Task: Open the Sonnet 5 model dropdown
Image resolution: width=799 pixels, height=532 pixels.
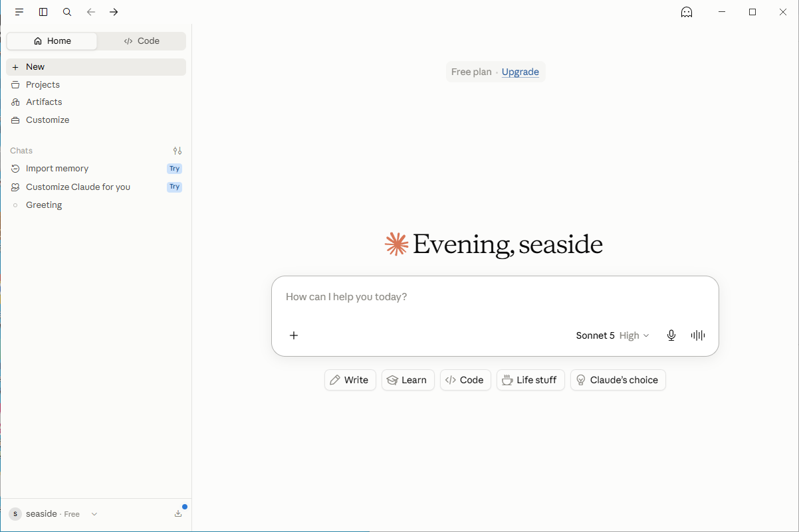Action: tap(612, 335)
